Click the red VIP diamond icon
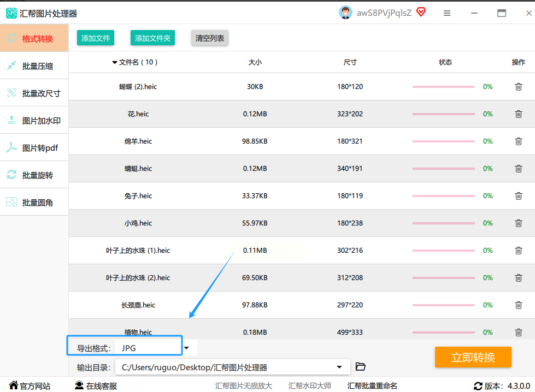 421,13
